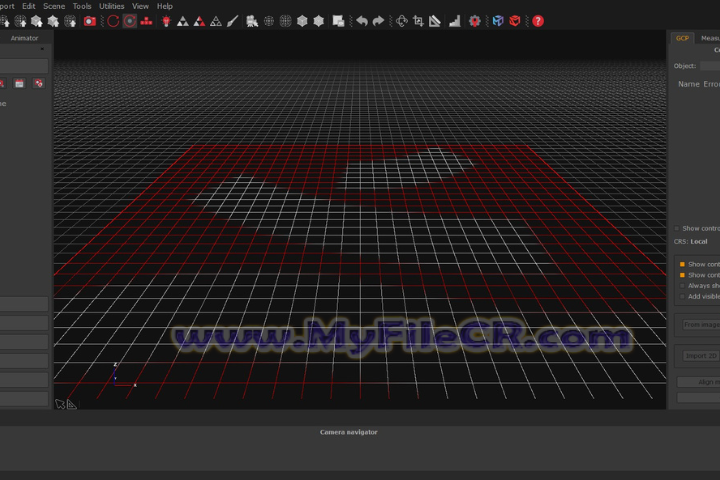Click the Align m button
The width and height of the screenshot is (720, 480).
(698, 382)
